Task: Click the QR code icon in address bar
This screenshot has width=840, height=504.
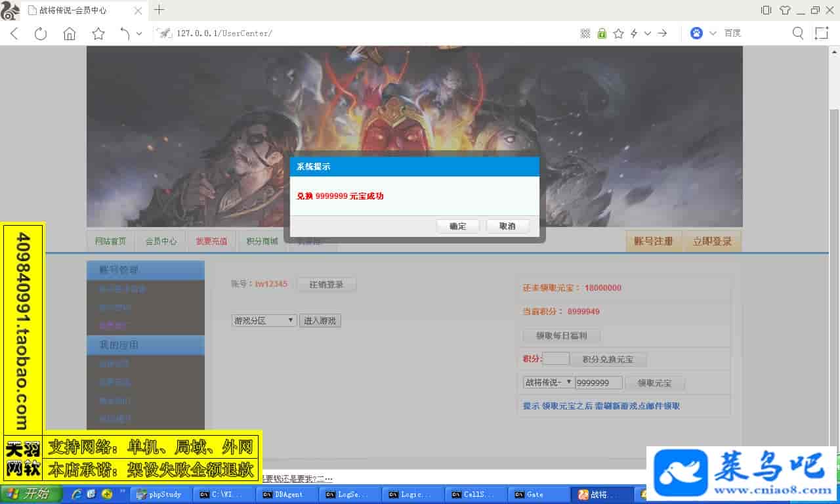Action: (x=585, y=33)
